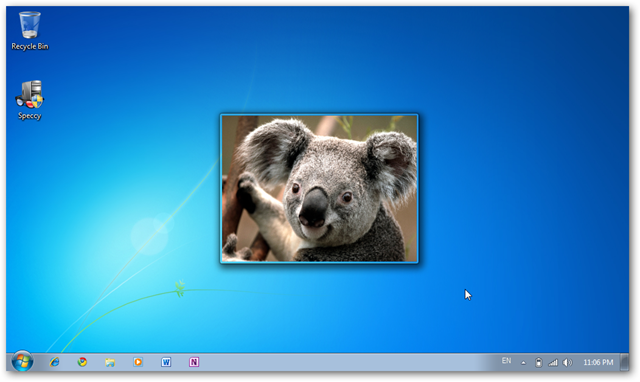Launch Microsoft Word from the taskbar
The height and width of the screenshot is (382, 640).
point(166,362)
